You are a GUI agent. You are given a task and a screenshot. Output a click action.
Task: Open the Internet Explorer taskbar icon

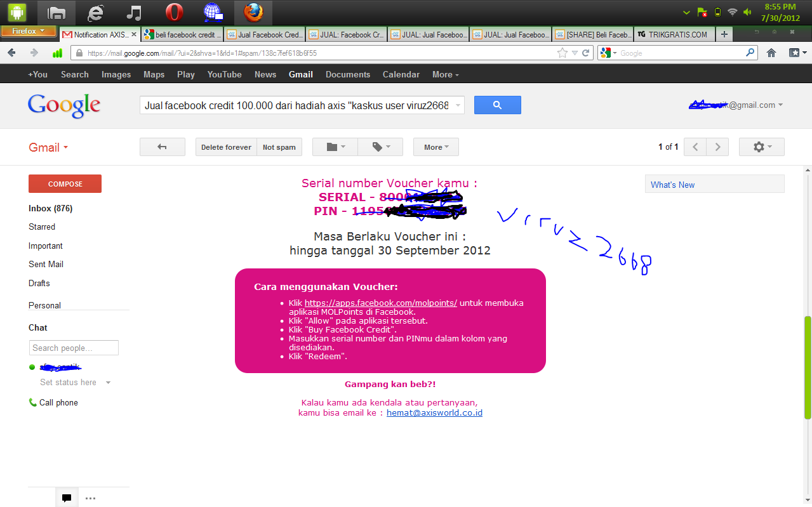coord(95,12)
